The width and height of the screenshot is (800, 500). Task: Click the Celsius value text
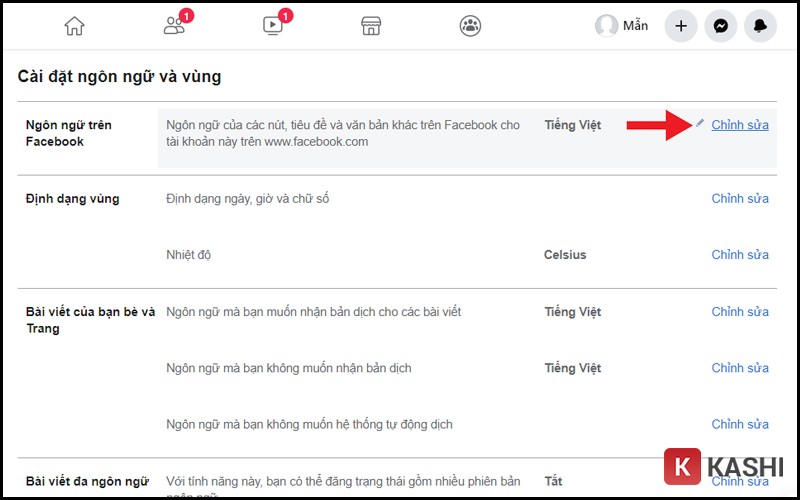(x=565, y=255)
